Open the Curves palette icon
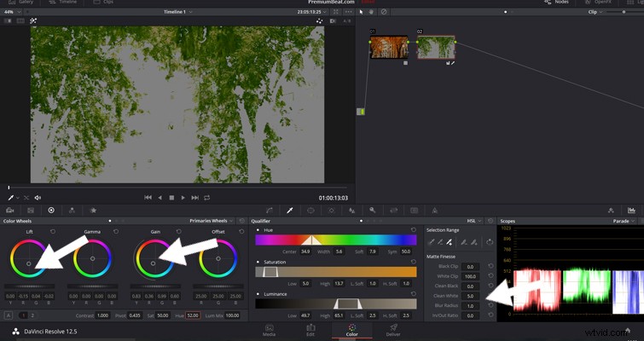This screenshot has height=341, width=644. (x=270, y=210)
